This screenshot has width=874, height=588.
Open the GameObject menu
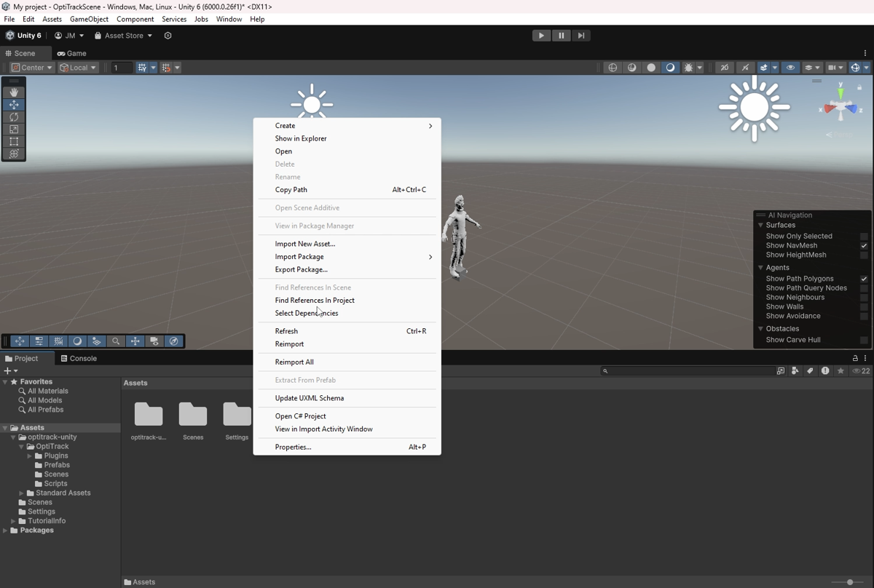click(x=89, y=19)
